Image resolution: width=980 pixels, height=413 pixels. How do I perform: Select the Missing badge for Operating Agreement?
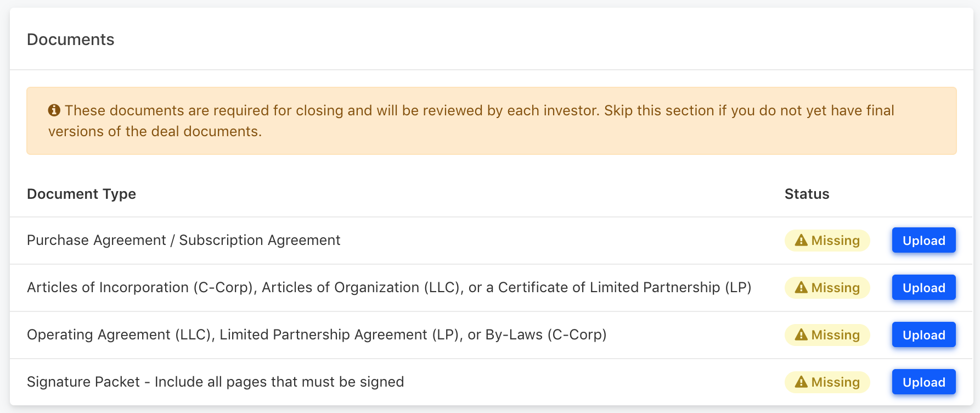click(x=827, y=335)
